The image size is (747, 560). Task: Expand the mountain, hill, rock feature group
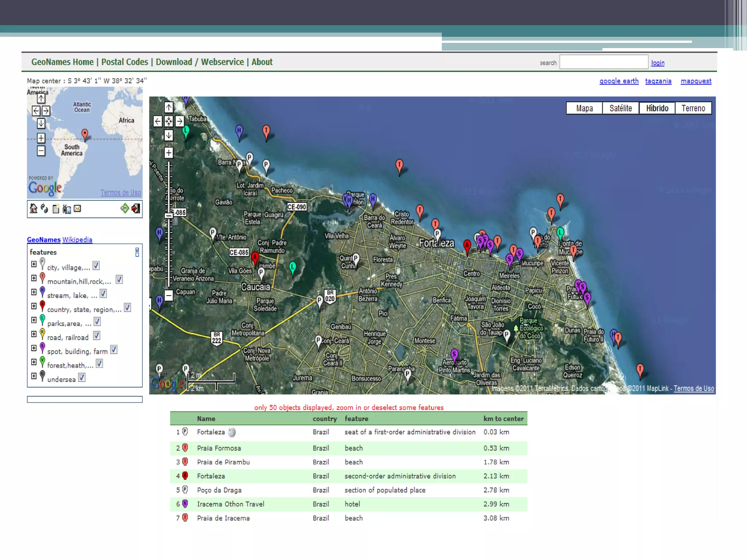(34, 278)
